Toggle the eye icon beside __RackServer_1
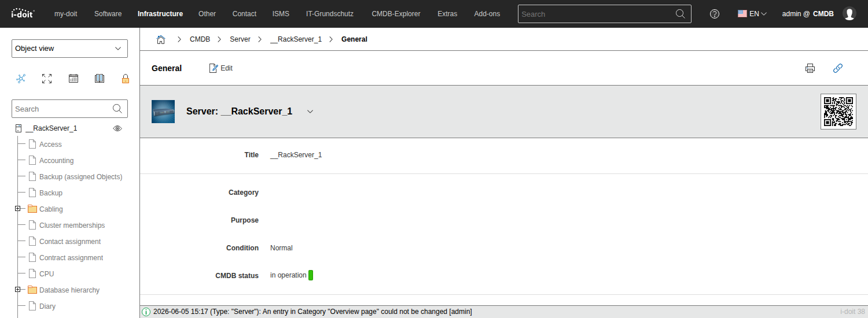868x318 pixels. tap(117, 128)
